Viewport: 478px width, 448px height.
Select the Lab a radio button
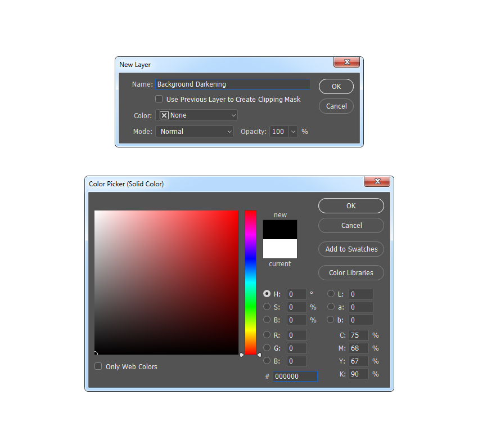point(331,306)
